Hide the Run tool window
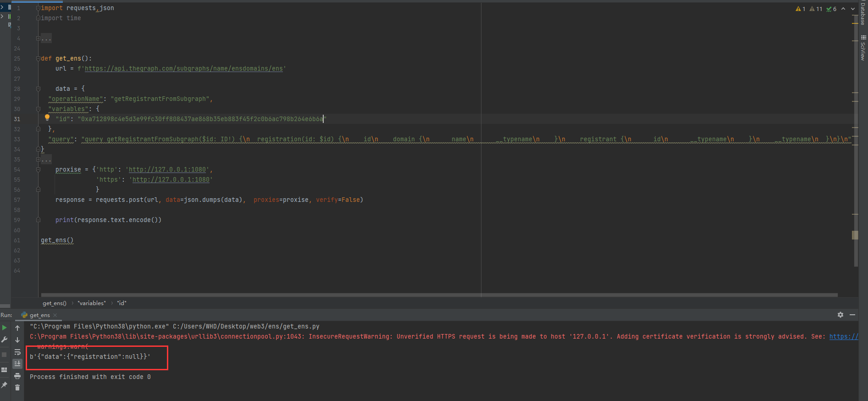868x401 pixels. coord(852,315)
